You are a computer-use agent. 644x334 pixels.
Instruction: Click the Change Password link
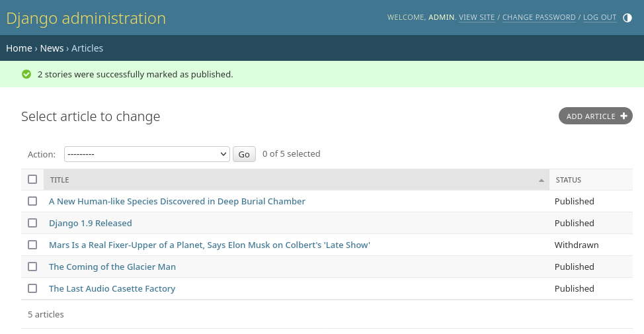[x=538, y=18]
